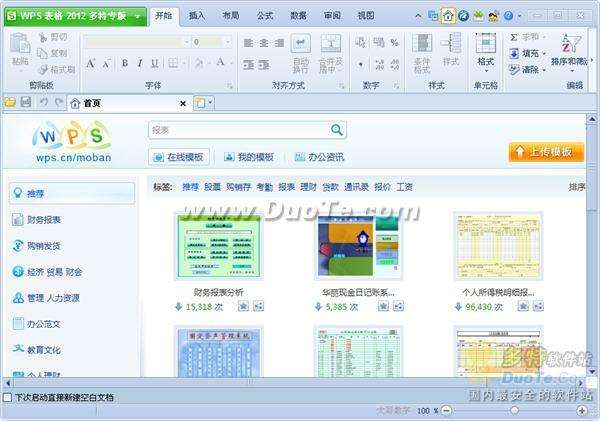Select 办公范文 category in sidebar

[37, 324]
